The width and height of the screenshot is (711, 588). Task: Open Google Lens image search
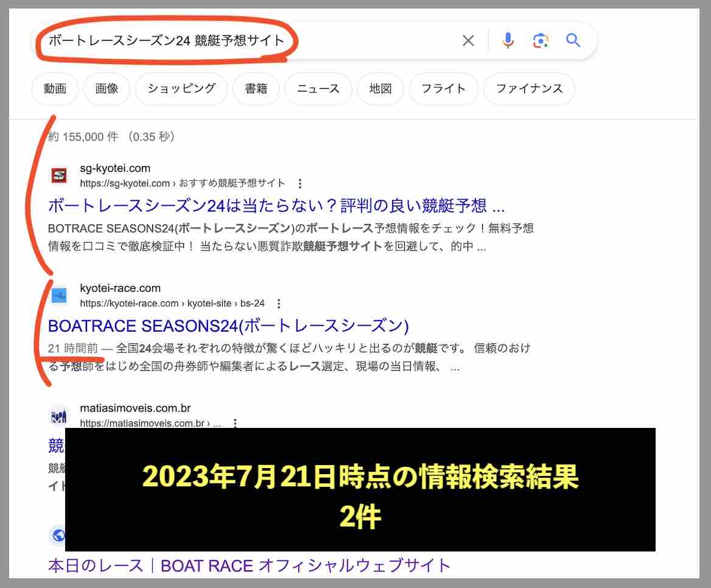pos(540,40)
